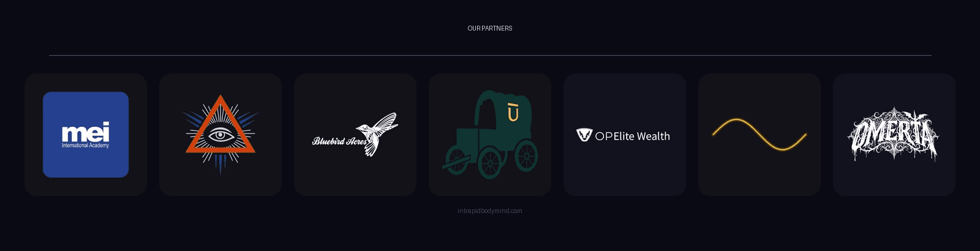Screen dimensions: 980x251
Task: Visit the intrepidbodymind.com footer link
Action: pos(490,211)
